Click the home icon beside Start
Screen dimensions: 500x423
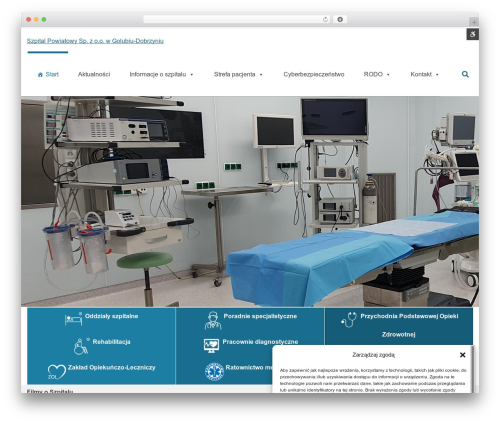pos(40,75)
